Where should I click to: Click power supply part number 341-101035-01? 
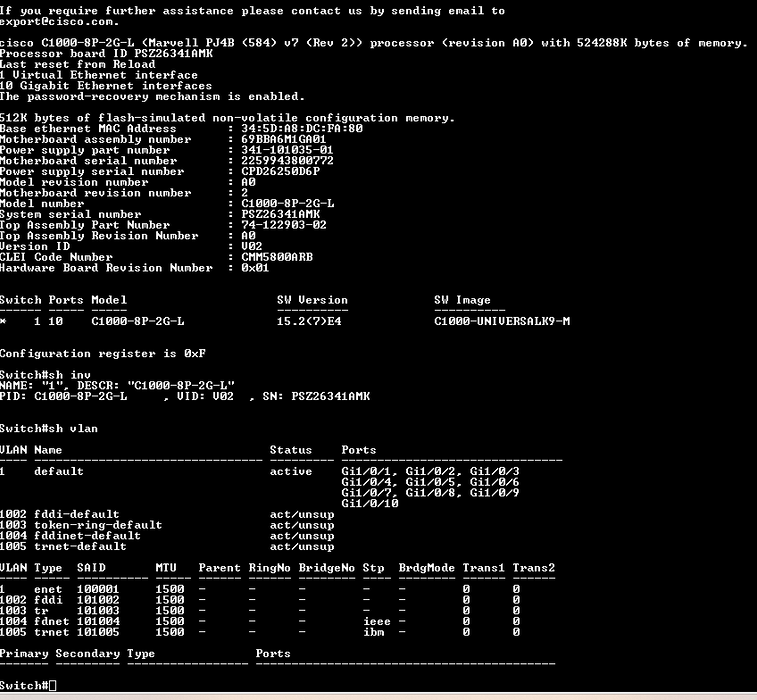287,150
